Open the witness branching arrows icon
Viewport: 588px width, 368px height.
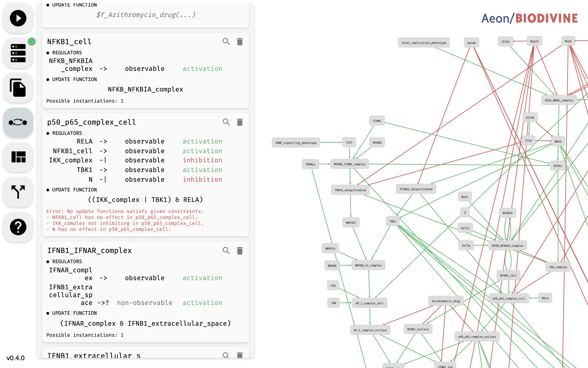[x=18, y=192]
